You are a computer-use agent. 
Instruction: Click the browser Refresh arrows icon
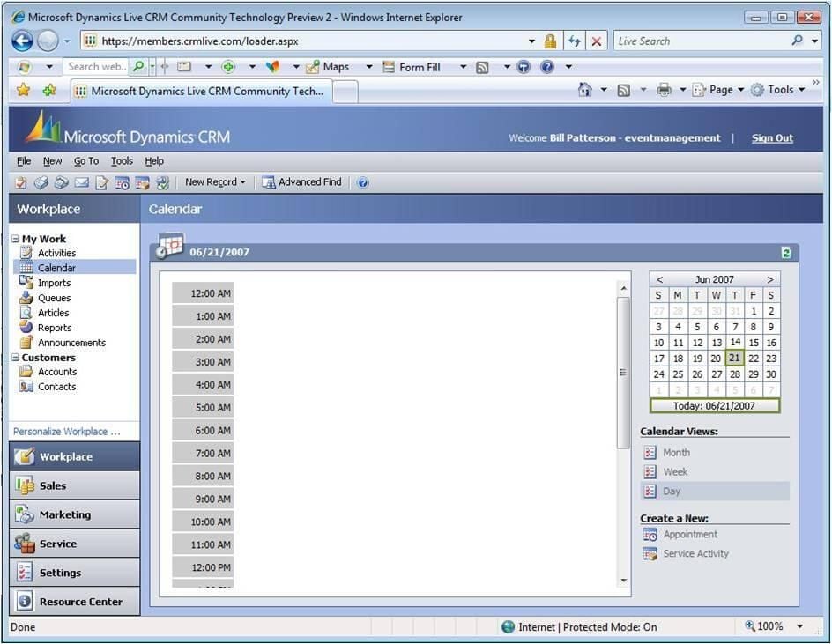pyautogui.click(x=574, y=41)
